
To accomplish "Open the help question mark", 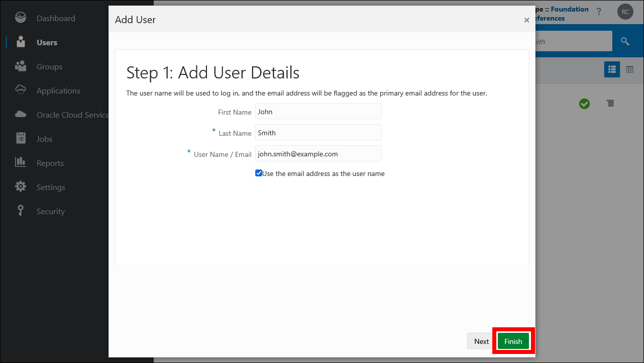I will point(599,12).
